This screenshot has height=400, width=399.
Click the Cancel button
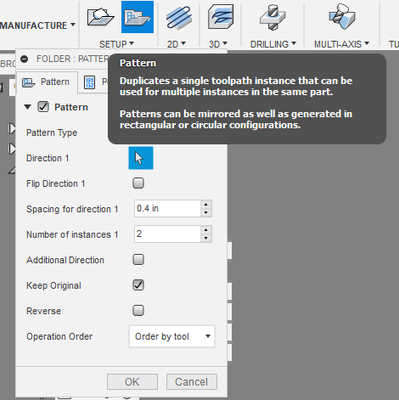[192, 382]
